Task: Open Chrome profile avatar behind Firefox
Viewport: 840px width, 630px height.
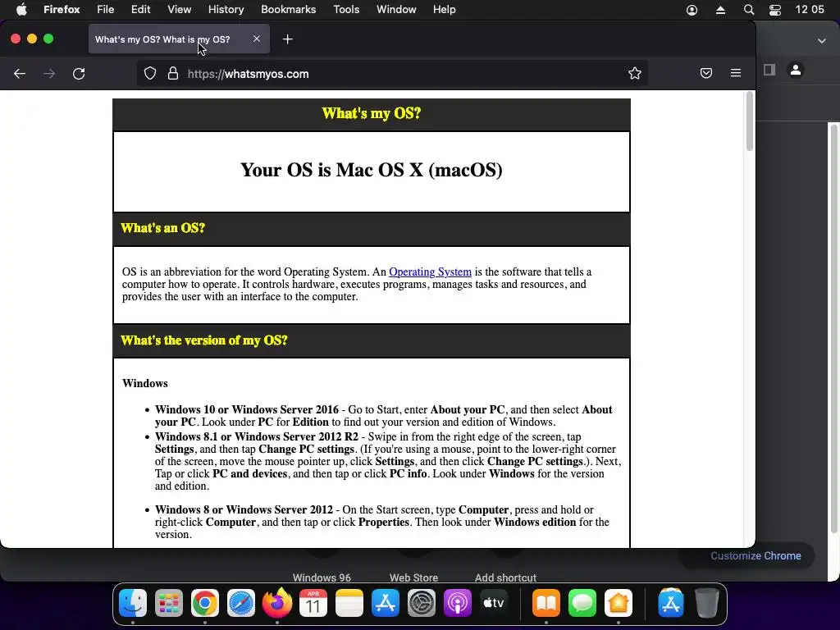Action: tap(796, 70)
